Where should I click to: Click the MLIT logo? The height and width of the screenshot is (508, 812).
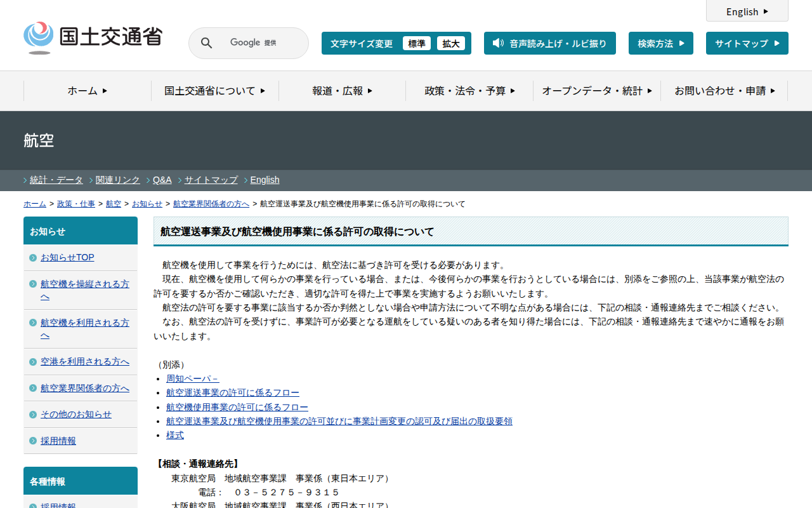pos(93,37)
